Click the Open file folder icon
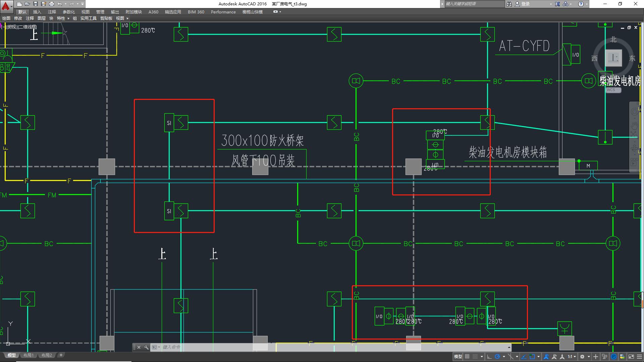644x362 pixels. pos(27,4)
